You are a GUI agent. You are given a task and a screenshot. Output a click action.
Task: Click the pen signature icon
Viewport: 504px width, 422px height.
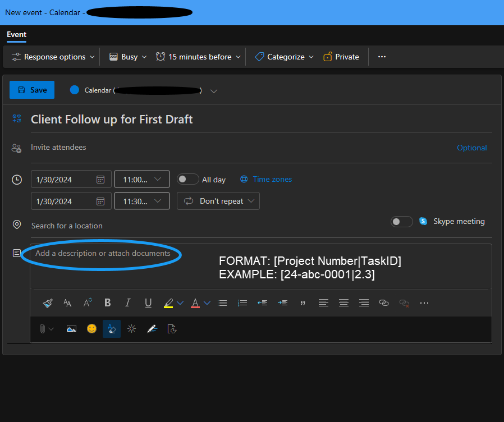152,329
